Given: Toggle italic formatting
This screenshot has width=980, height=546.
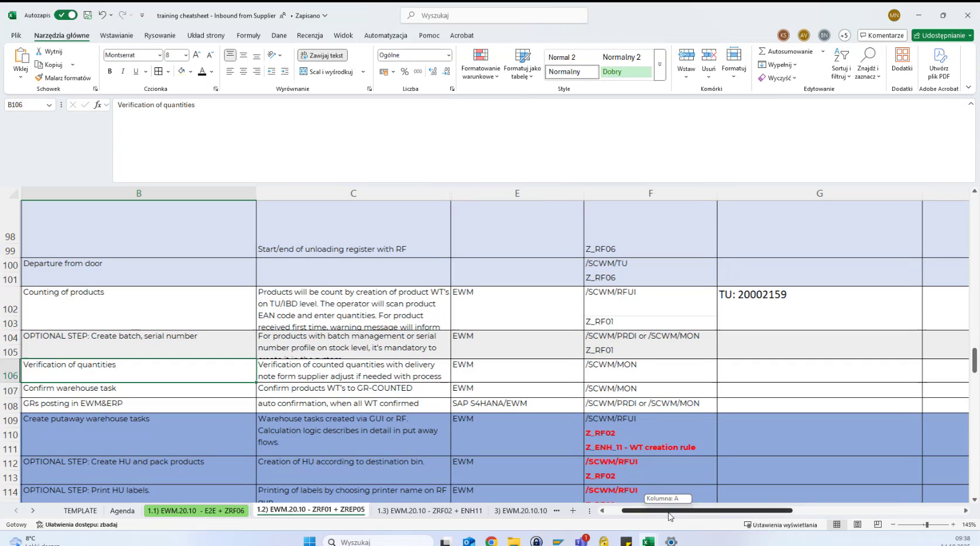Looking at the screenshot, I should coord(123,71).
